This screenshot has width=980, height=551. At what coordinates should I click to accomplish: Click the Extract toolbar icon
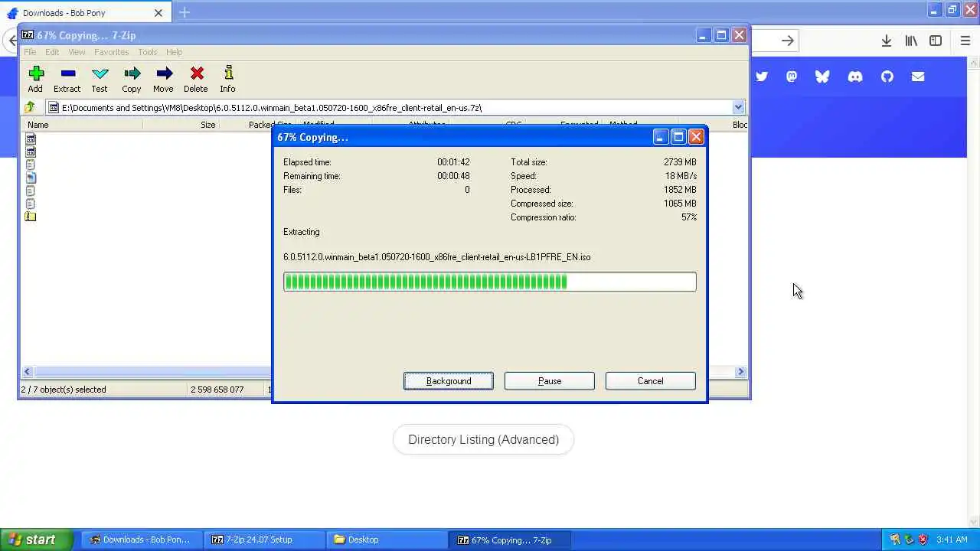67,73
